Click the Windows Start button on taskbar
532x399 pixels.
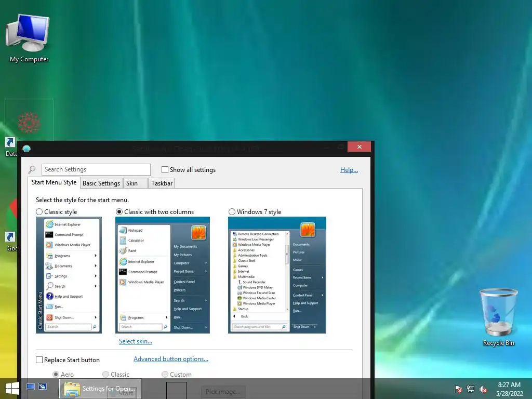[12, 389]
